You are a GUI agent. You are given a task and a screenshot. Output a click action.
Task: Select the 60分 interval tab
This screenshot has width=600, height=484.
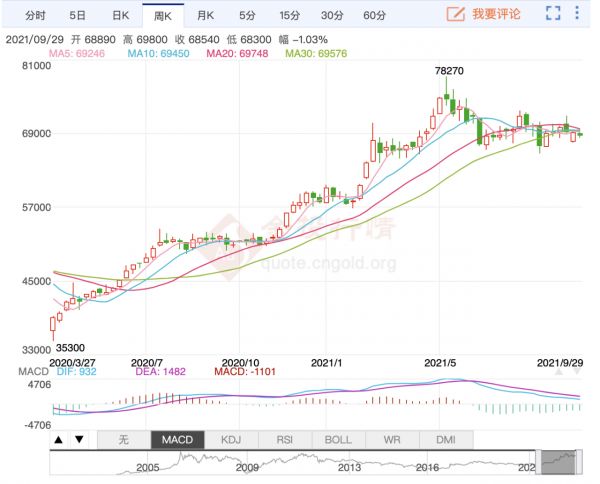coord(374,15)
